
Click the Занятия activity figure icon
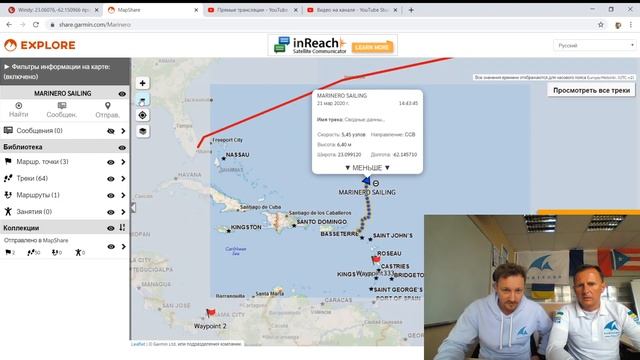click(x=8, y=211)
